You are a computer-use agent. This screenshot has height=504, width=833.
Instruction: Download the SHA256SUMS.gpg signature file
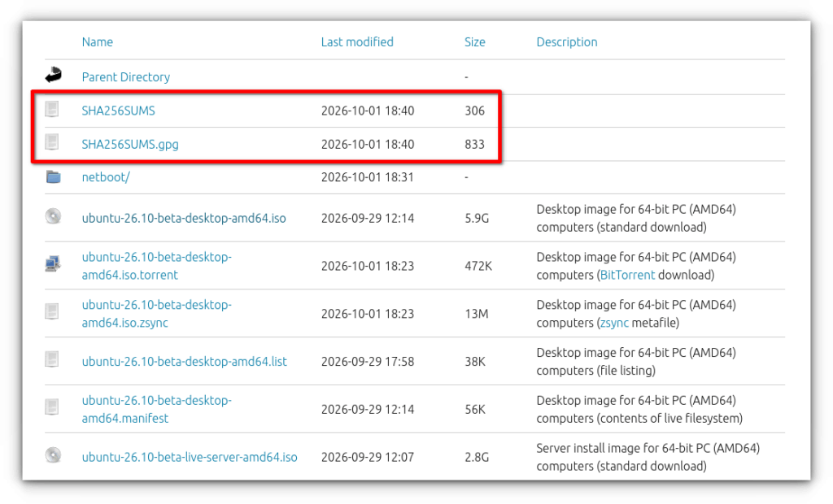(x=130, y=144)
